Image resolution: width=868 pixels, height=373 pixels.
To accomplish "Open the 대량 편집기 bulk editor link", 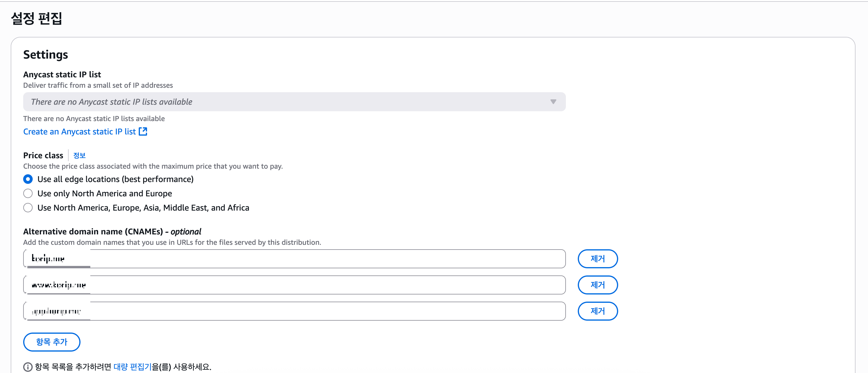I will point(132,366).
